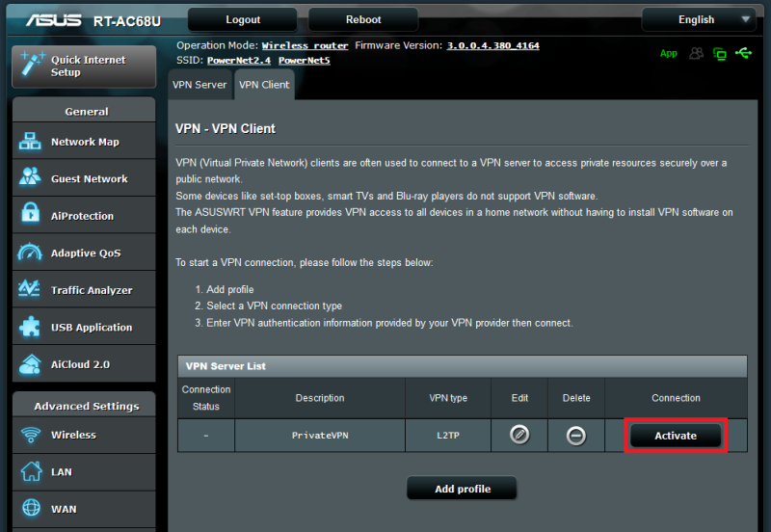Activate the PrivateVPN connection

(x=676, y=436)
